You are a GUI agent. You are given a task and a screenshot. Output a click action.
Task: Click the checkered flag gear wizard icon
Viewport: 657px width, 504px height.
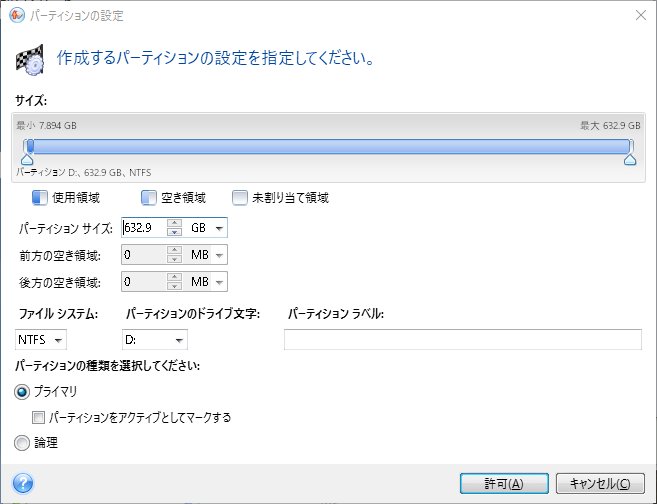30,59
